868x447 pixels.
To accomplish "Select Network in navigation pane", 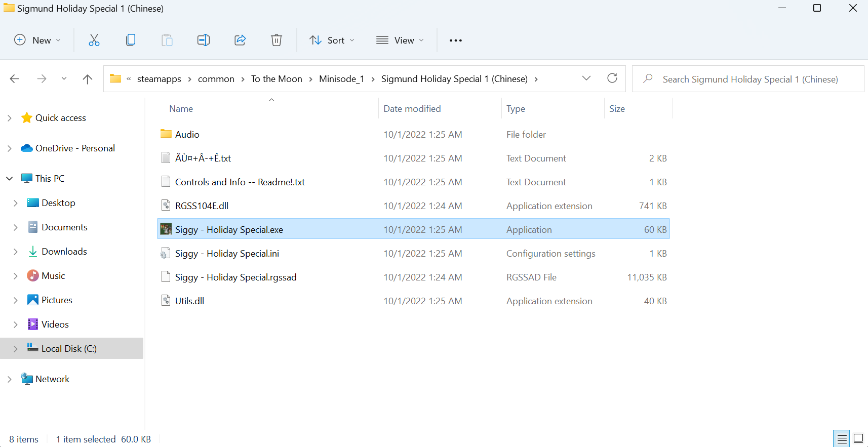I will [52, 379].
